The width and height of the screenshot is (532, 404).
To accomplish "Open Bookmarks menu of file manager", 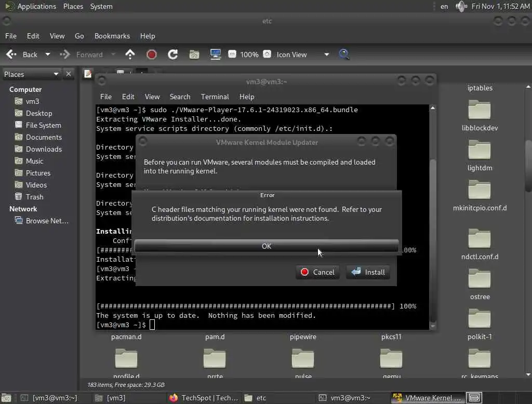I will pyautogui.click(x=112, y=36).
